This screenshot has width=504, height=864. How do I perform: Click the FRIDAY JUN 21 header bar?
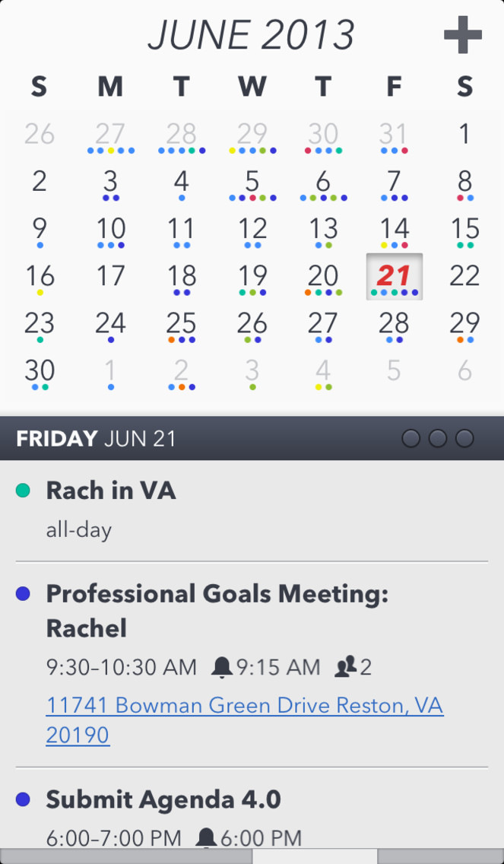252,439
